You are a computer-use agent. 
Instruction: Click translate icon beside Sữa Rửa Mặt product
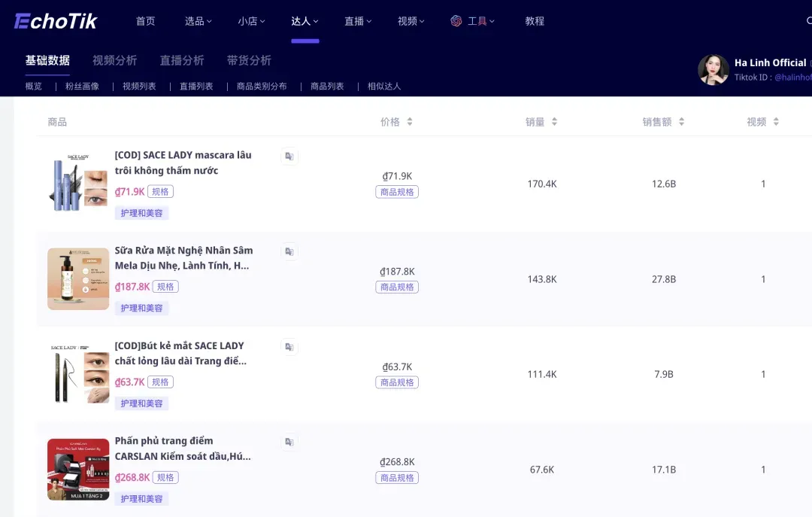289,251
